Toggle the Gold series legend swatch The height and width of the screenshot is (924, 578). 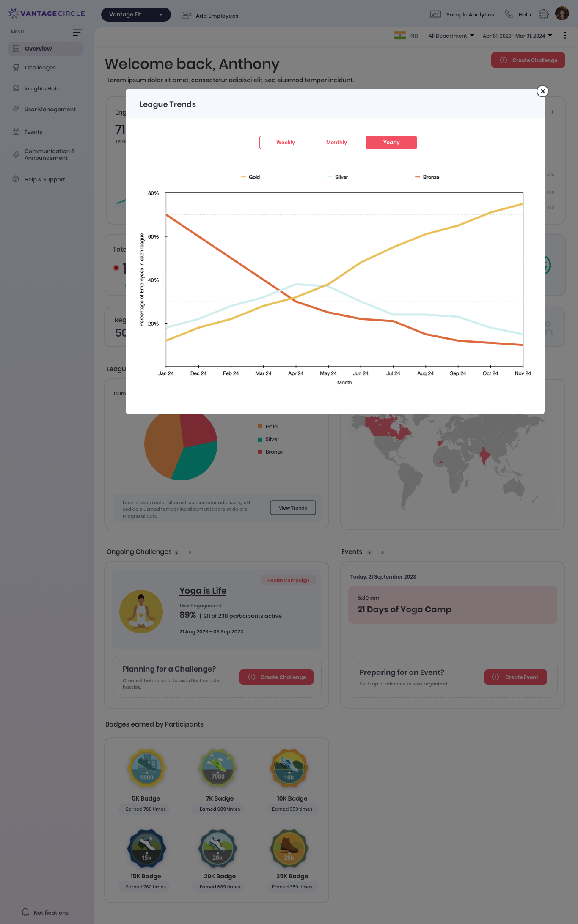pyautogui.click(x=243, y=177)
